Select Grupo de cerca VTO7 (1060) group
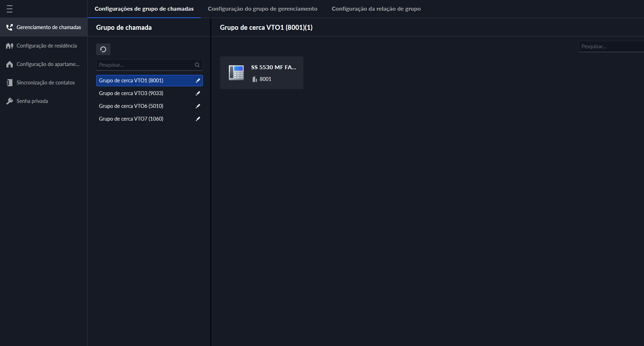Viewport: 644px width, 346px height. click(x=131, y=119)
